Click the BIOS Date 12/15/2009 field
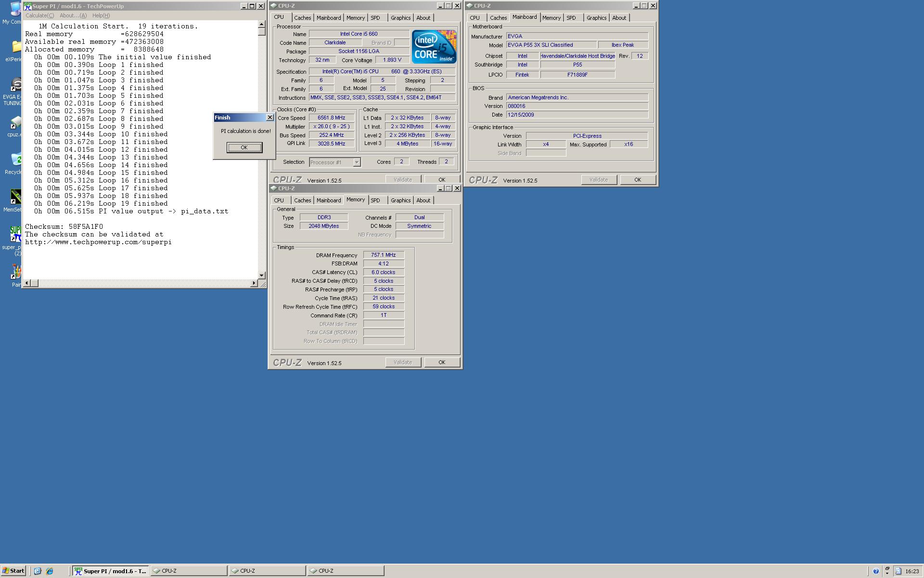 577,115
